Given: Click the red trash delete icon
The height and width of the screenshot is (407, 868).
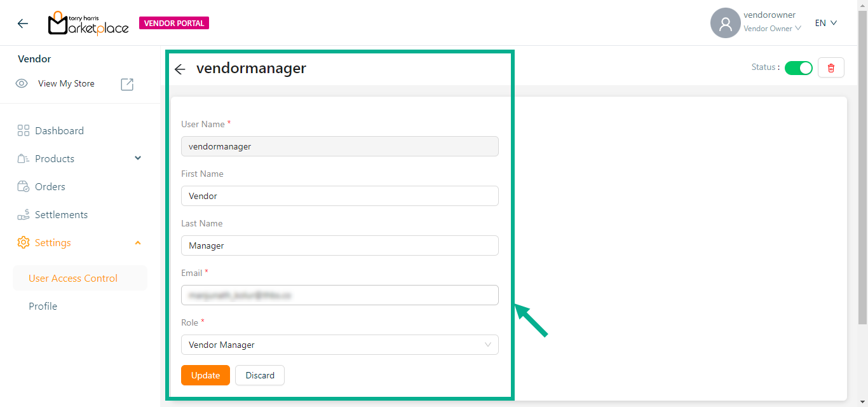Looking at the screenshot, I should point(831,68).
